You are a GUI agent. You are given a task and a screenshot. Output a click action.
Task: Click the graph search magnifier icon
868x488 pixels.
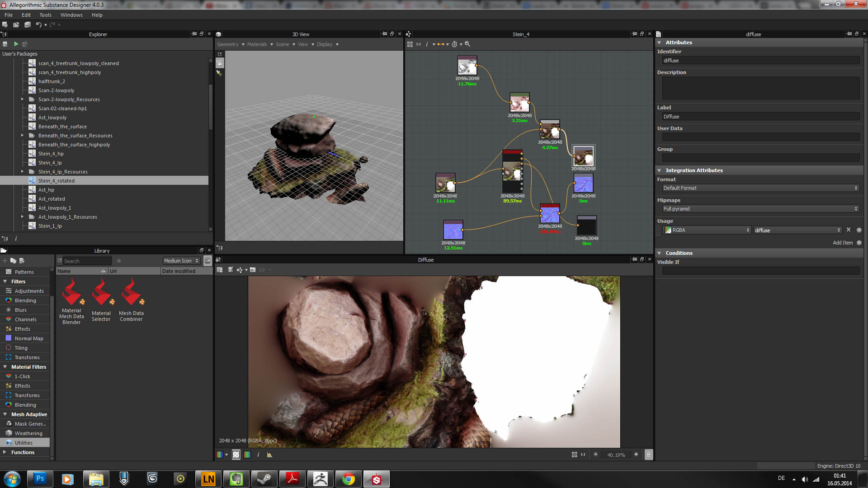click(467, 44)
